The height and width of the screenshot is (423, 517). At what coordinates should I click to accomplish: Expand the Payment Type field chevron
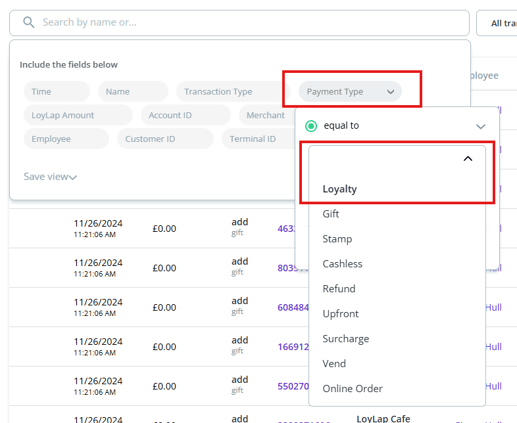click(x=391, y=92)
